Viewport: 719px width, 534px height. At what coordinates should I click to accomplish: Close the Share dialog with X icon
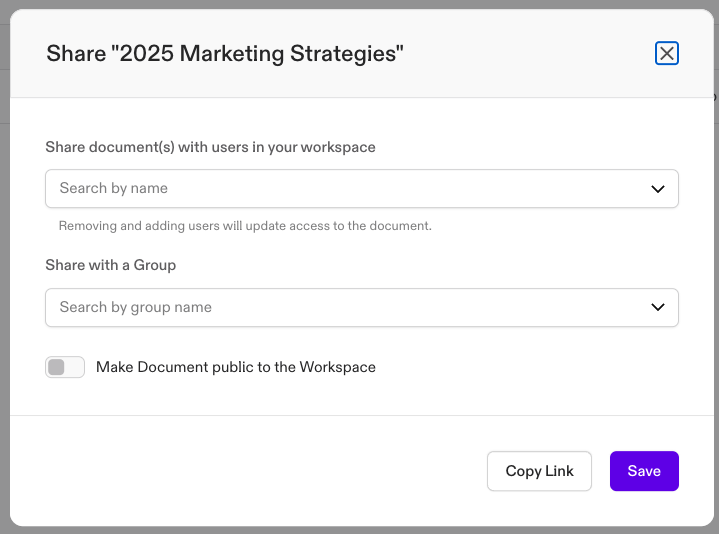click(667, 53)
